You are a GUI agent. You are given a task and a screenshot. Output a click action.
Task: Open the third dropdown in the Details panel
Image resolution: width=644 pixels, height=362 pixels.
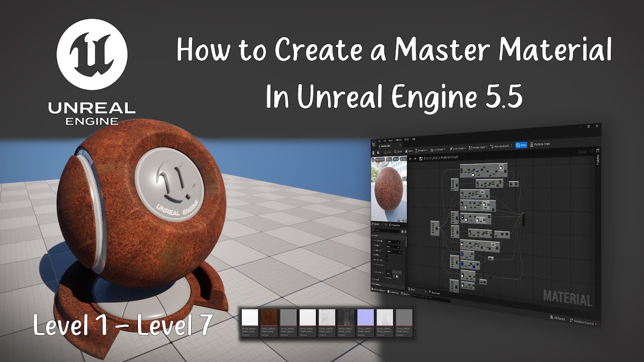(x=393, y=252)
